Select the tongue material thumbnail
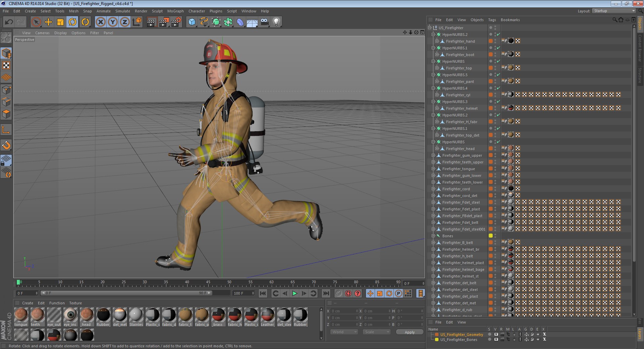 [21, 315]
